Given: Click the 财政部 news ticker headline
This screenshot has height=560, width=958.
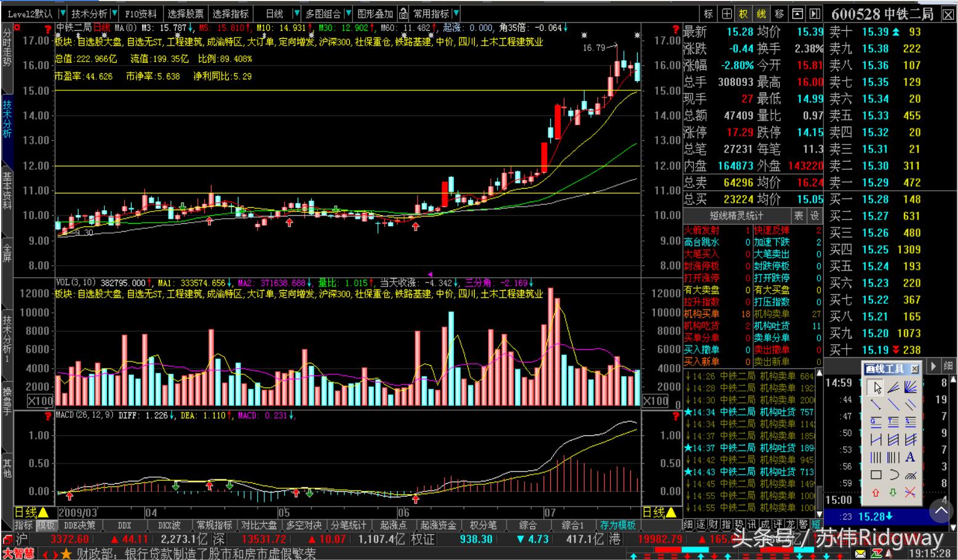Looking at the screenshot, I should tap(196, 554).
